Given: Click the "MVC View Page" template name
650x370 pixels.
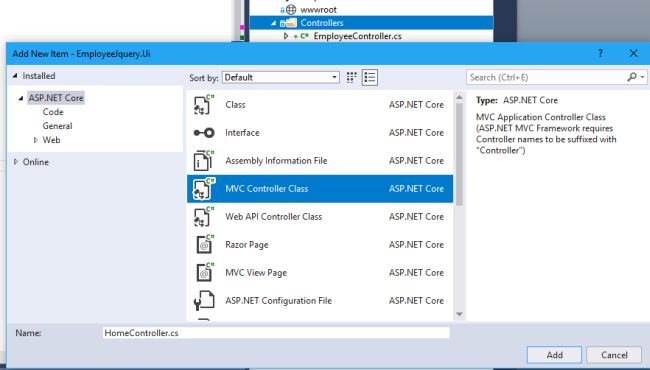Looking at the screenshot, I should (256, 273).
